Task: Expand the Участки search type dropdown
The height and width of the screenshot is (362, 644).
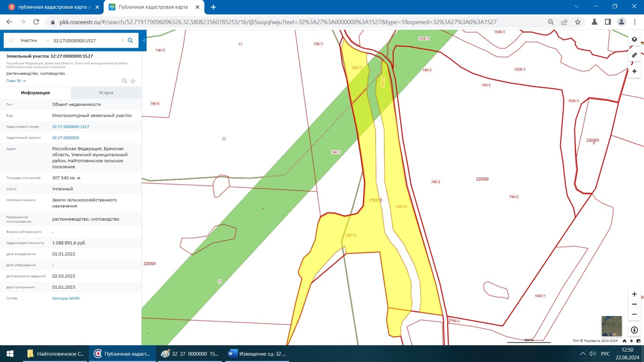Action: click(34, 41)
